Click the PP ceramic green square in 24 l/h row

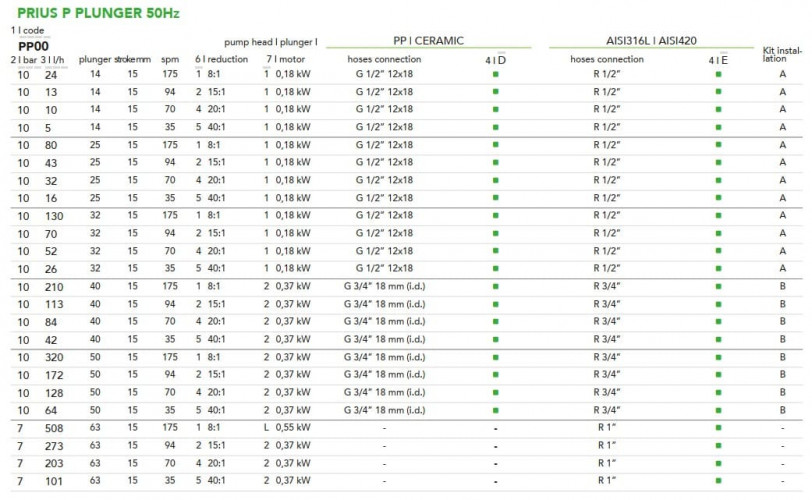click(x=495, y=74)
